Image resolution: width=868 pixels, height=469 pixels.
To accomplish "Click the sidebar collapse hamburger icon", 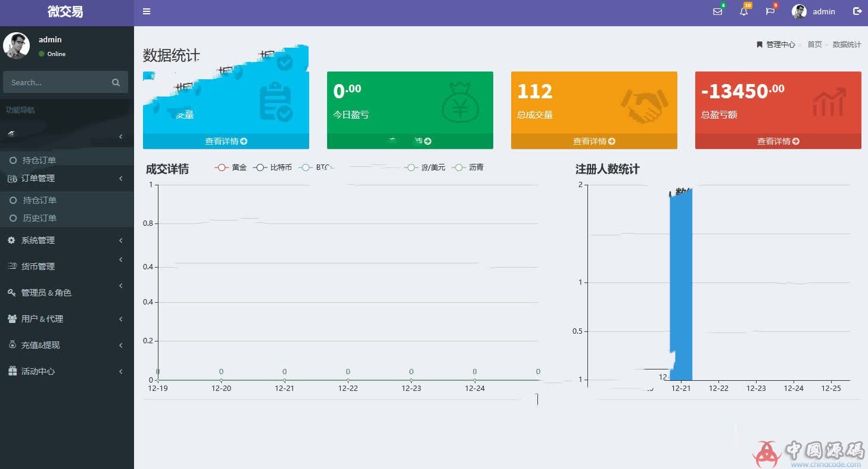I will 147,11.
